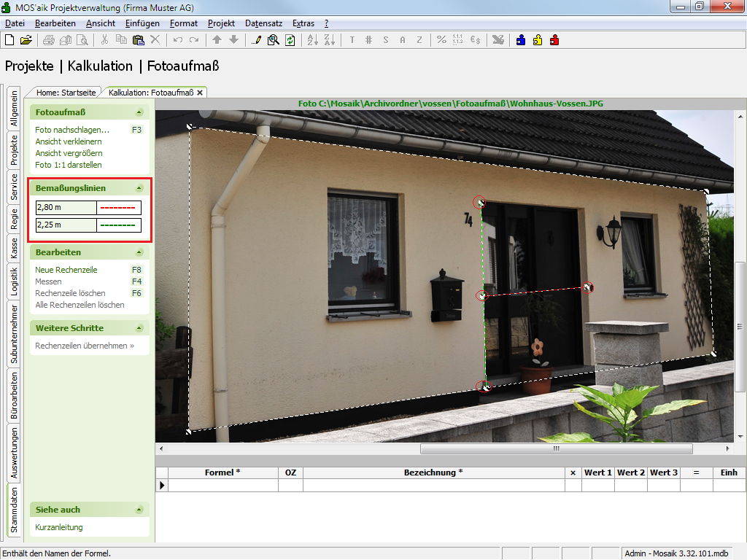The width and height of the screenshot is (747, 560).
Task: Click the green refresh toolbar icon
Action: pos(290,40)
